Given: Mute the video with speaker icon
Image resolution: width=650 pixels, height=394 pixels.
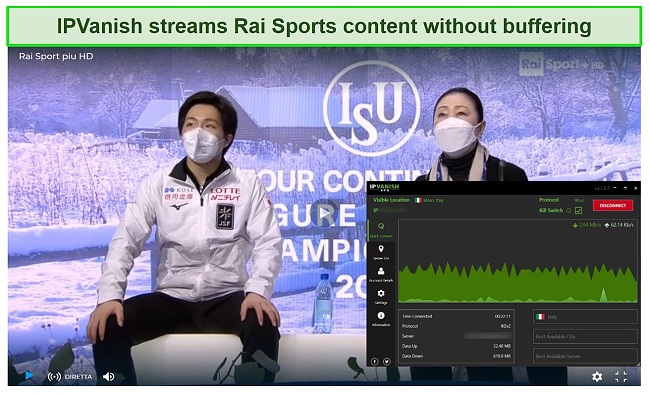Looking at the screenshot, I should pos(109,377).
